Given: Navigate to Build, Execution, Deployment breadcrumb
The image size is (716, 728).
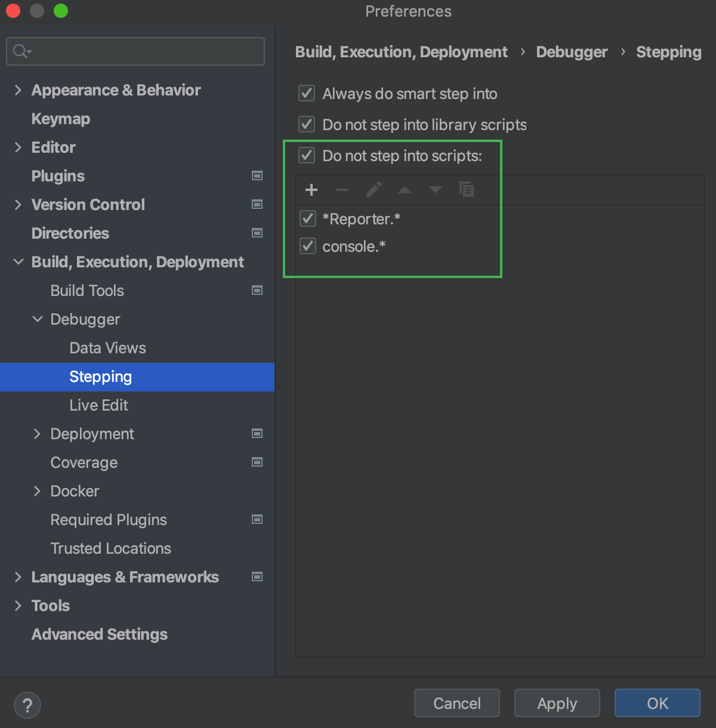Looking at the screenshot, I should click(x=401, y=52).
